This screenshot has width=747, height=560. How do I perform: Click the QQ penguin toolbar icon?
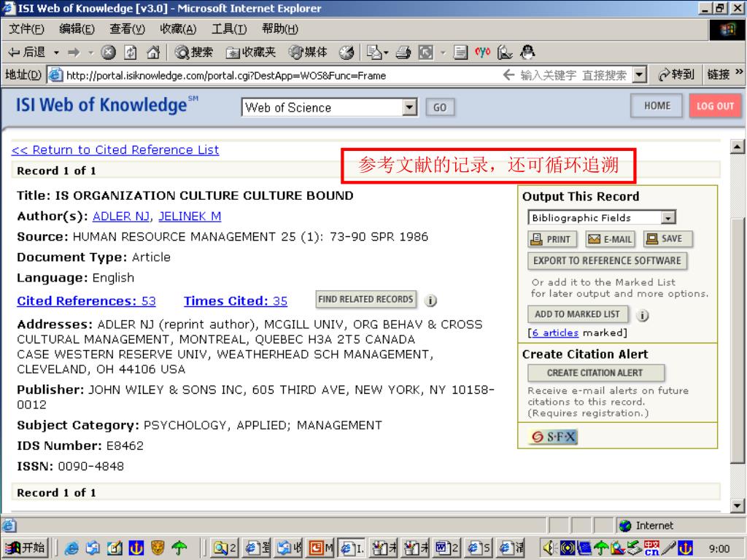point(527,52)
